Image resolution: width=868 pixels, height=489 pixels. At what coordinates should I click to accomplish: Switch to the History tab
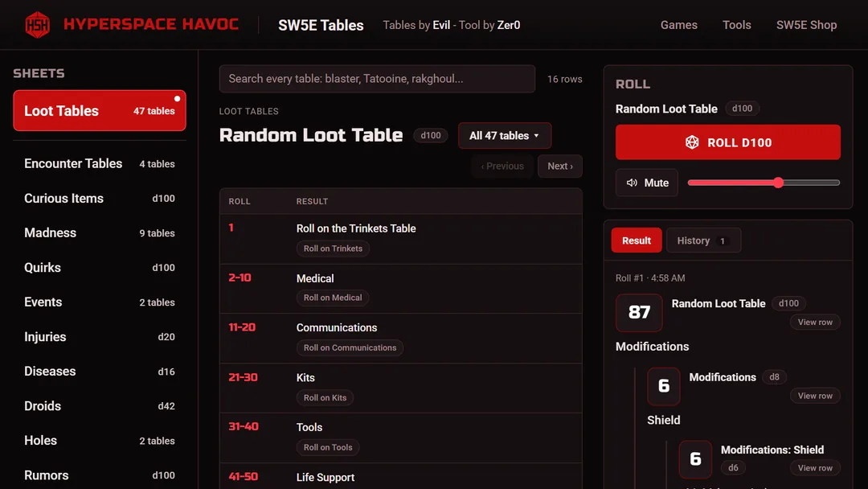click(703, 240)
